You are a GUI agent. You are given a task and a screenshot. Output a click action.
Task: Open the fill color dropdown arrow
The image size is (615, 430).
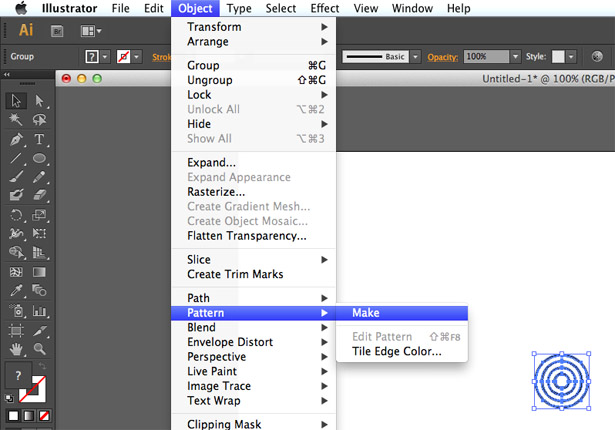[105, 57]
